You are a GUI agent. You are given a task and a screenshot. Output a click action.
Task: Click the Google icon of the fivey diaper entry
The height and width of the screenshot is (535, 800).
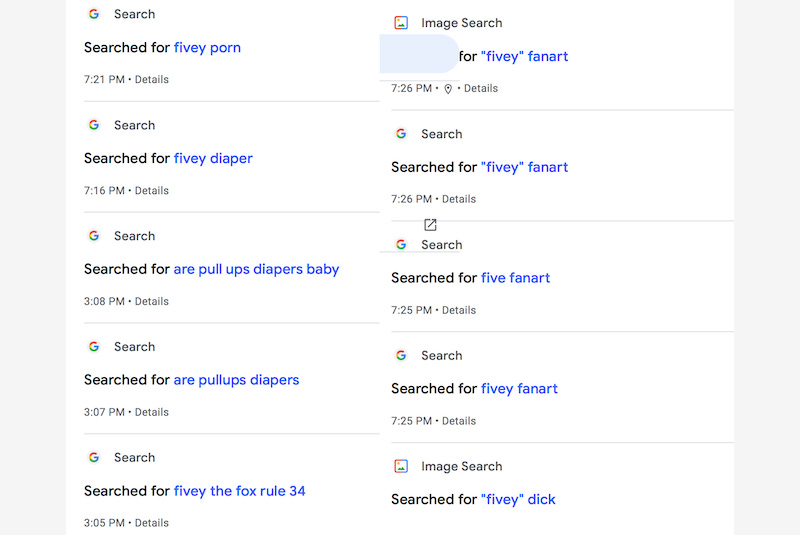(94, 125)
